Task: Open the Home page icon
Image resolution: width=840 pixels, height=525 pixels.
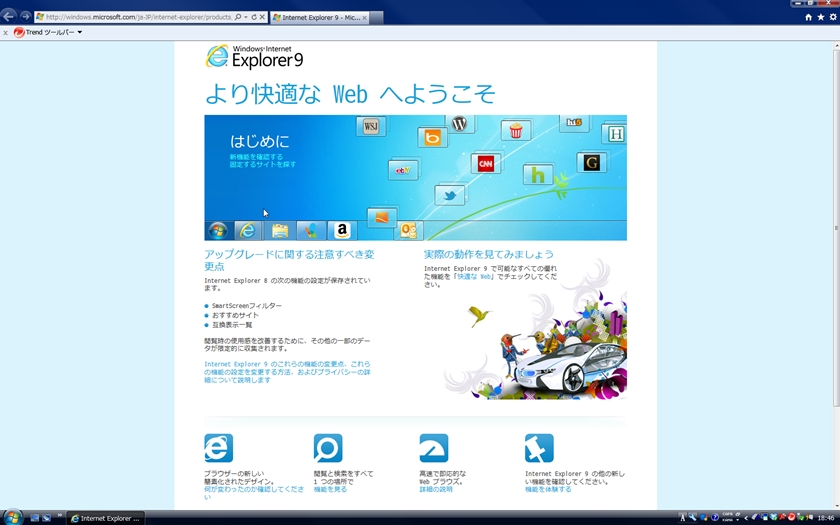Action: 808,17
